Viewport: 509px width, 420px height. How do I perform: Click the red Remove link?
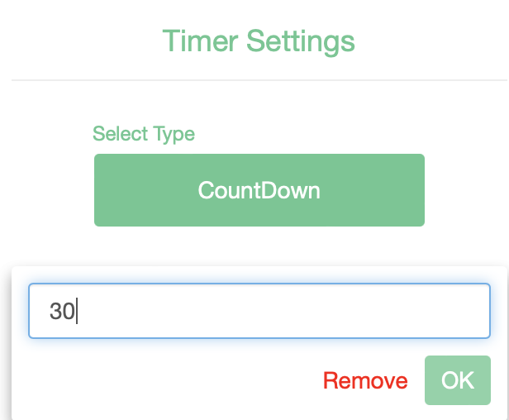[364, 380]
